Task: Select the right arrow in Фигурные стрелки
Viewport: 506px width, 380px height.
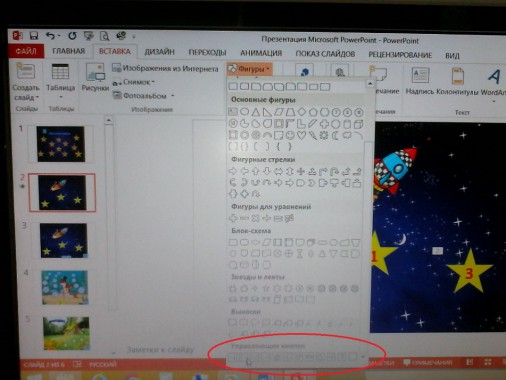Action: 233,171
